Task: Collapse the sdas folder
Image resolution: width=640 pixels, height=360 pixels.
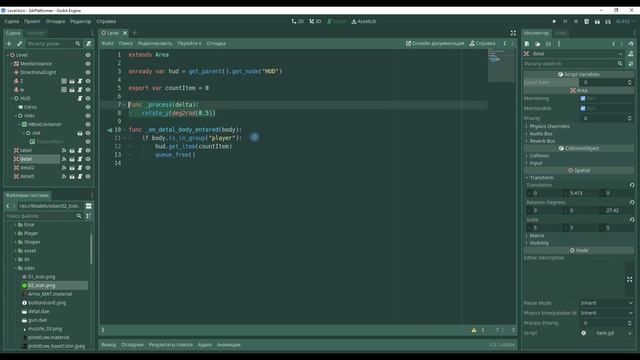Action: pyautogui.click(x=16, y=268)
